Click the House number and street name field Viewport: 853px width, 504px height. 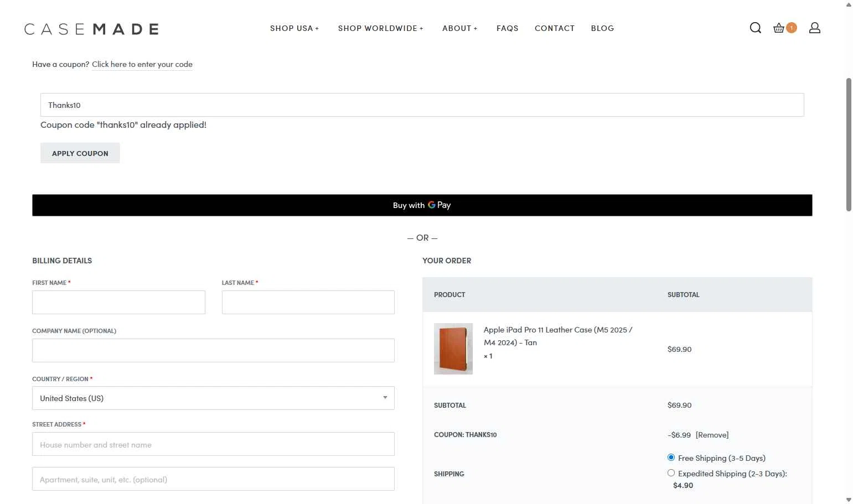pyautogui.click(x=213, y=444)
